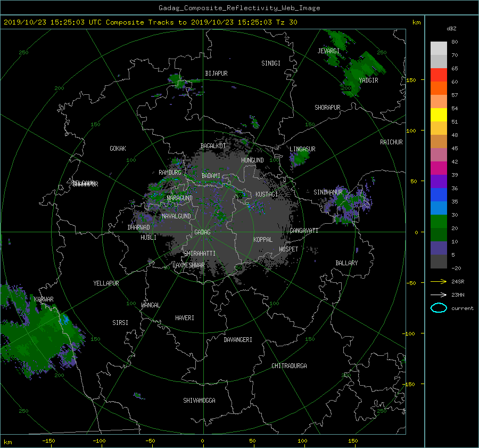This screenshot has width=479, height=448.
Task: Click the HOSPET city label
Action: [288, 249]
